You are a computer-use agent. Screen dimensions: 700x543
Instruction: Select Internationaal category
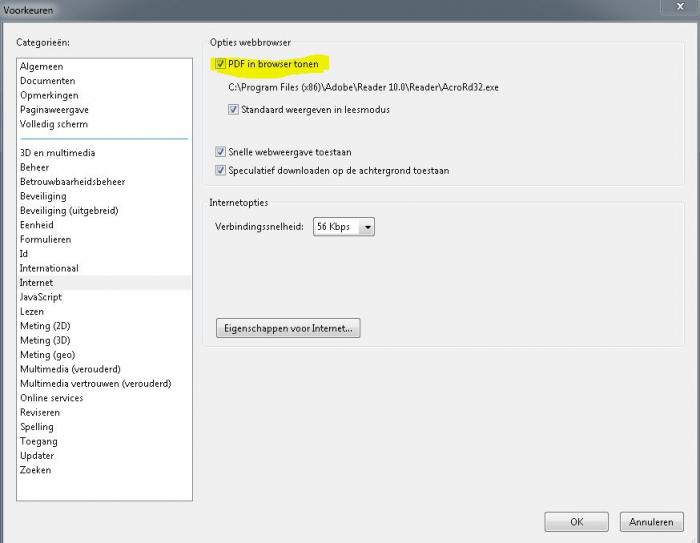tap(49, 268)
